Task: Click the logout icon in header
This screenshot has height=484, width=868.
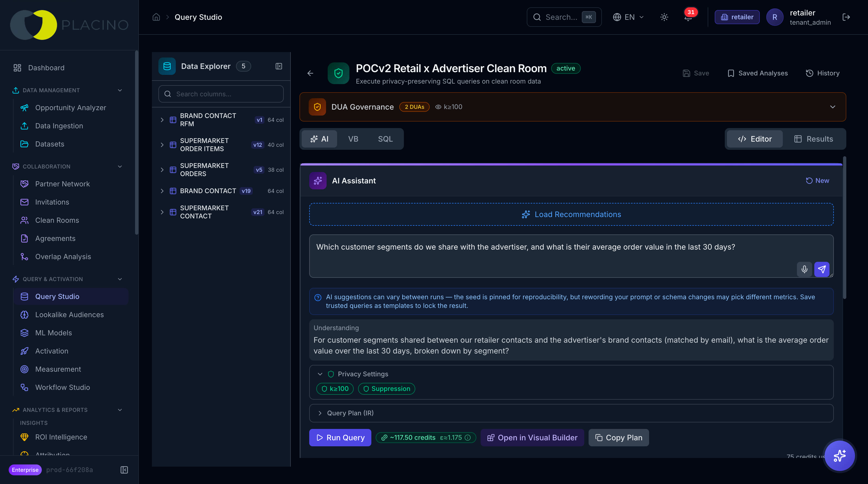Action: coord(846,17)
